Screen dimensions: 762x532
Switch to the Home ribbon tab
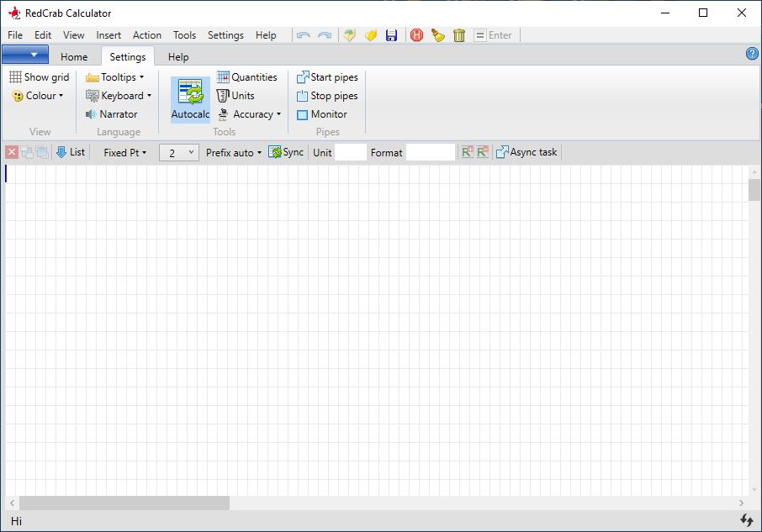point(74,57)
